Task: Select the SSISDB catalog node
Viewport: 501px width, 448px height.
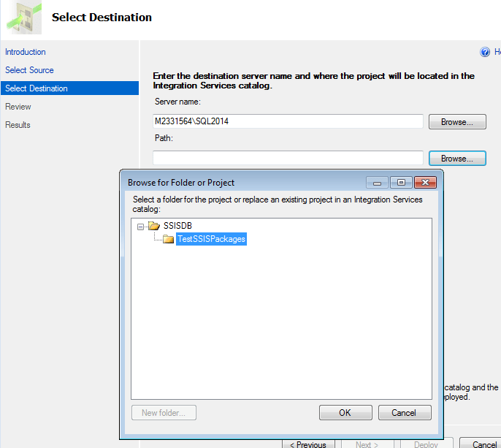Action: click(x=177, y=226)
